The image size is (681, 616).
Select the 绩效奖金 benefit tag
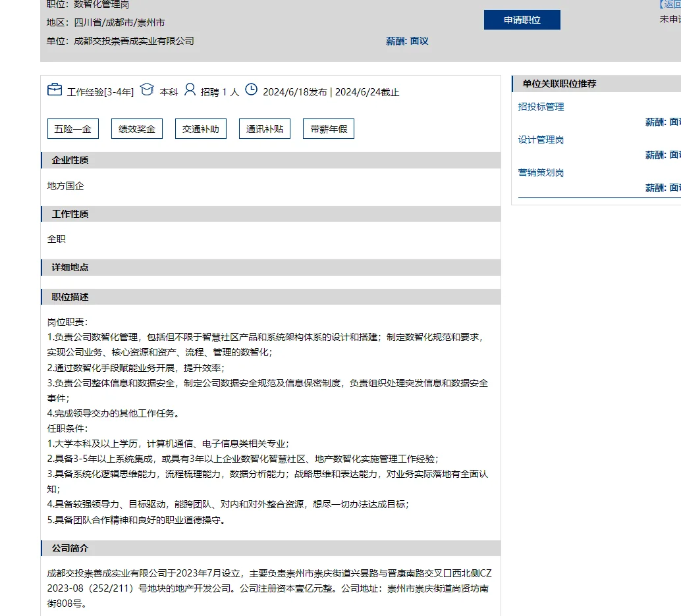pos(136,128)
